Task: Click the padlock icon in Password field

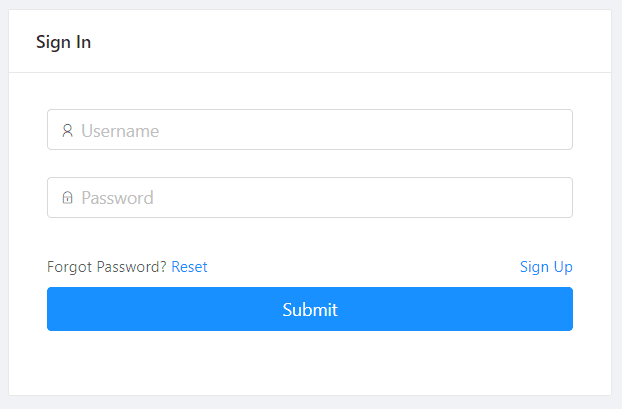Action: tap(67, 198)
